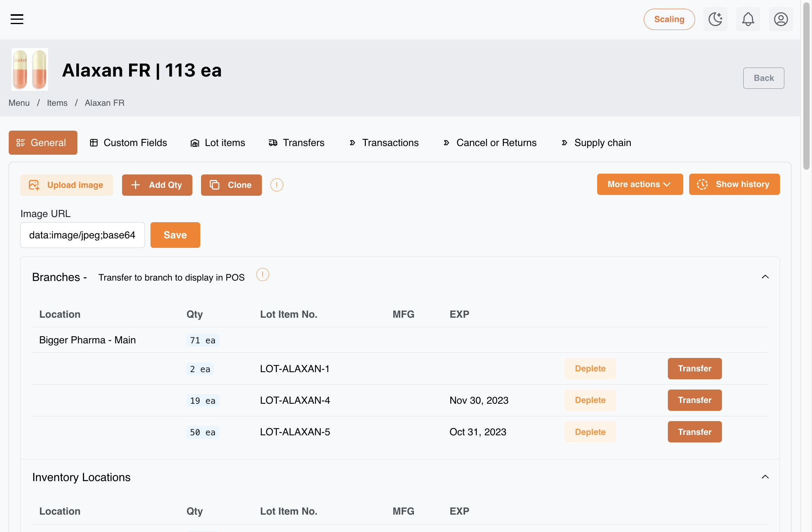
Task: Open the user account profile icon
Action: [x=781, y=19]
